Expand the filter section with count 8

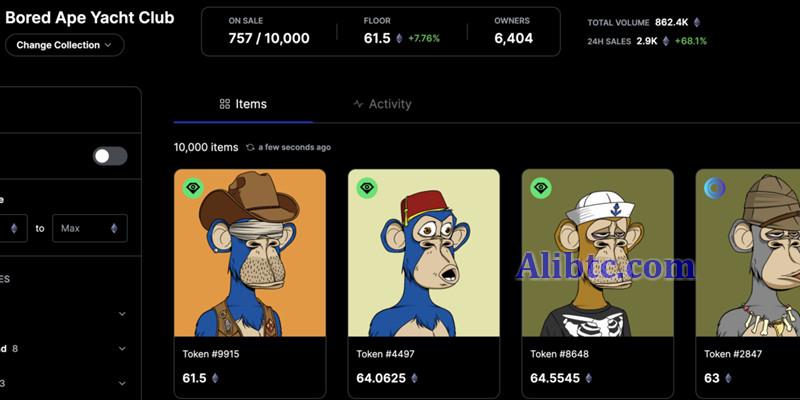[x=122, y=348]
